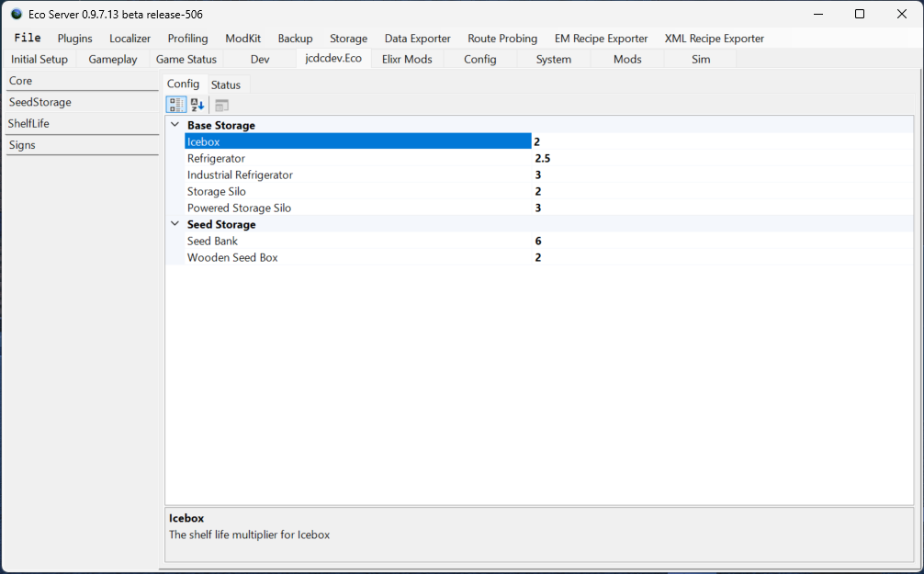
Task: Switch to the Initial Setup tab
Action: pyautogui.click(x=39, y=59)
